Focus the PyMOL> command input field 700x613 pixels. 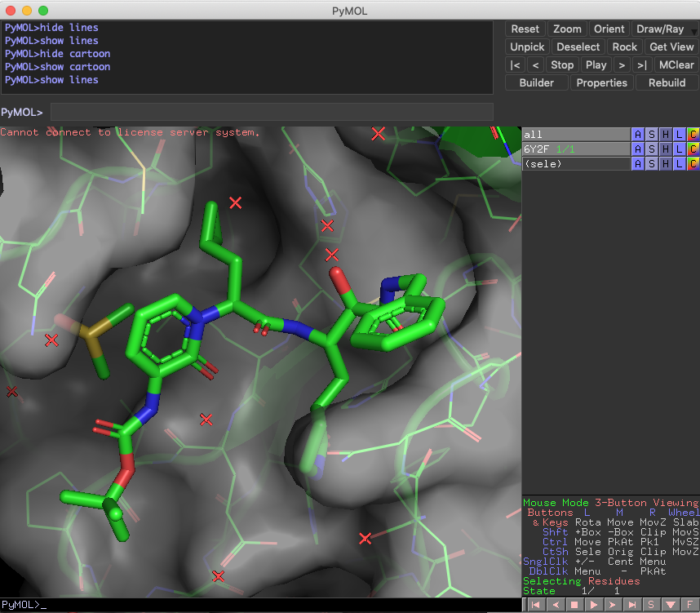pos(272,112)
